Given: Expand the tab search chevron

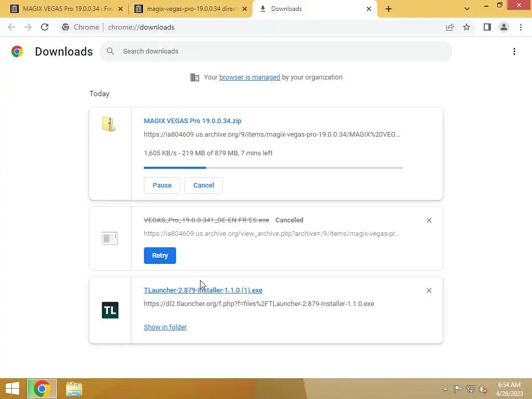Looking at the screenshot, I should [x=467, y=9].
